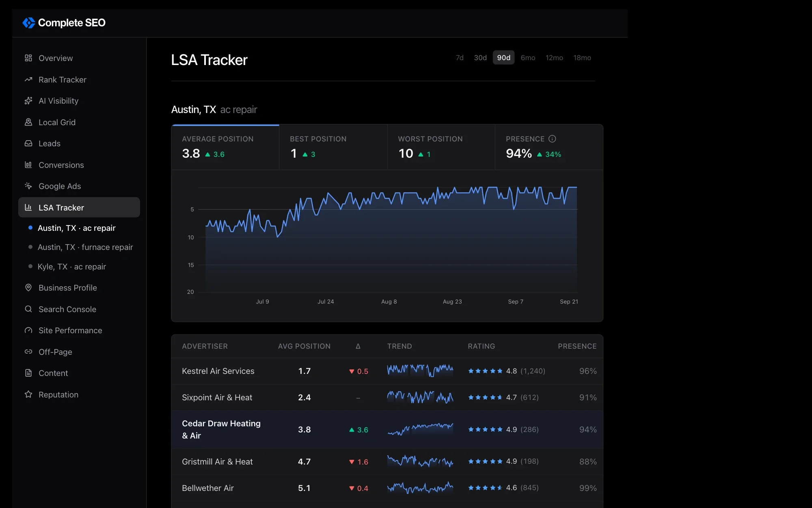This screenshot has height=508, width=812.
Task: Select the 7d time range
Action: point(460,58)
